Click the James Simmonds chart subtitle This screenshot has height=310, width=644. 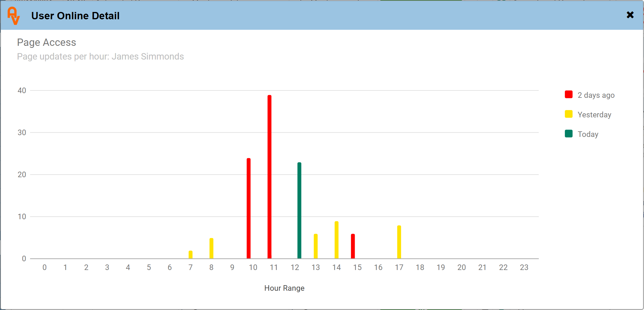(x=100, y=56)
